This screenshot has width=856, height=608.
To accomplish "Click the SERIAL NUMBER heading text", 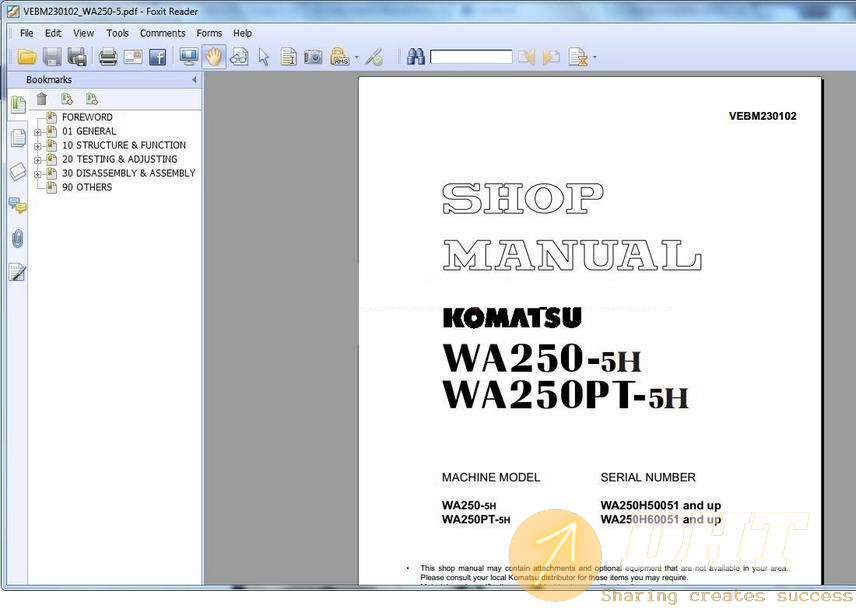I will pyautogui.click(x=648, y=478).
